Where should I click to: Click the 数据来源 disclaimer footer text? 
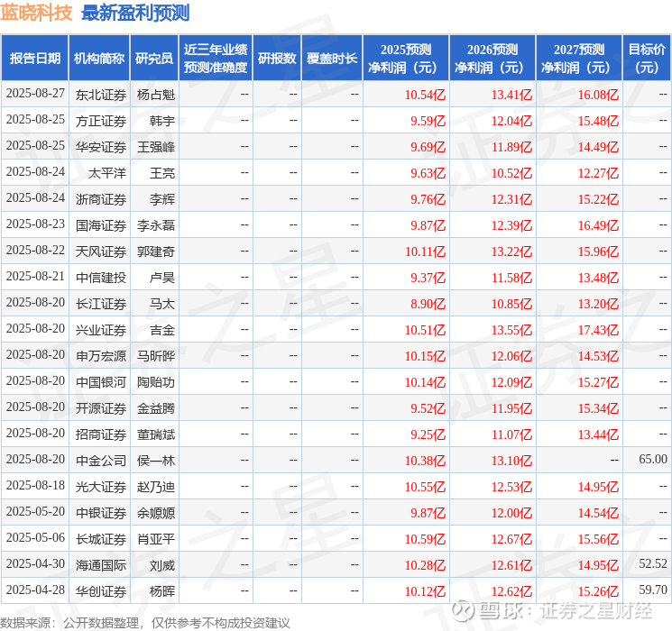point(145,623)
